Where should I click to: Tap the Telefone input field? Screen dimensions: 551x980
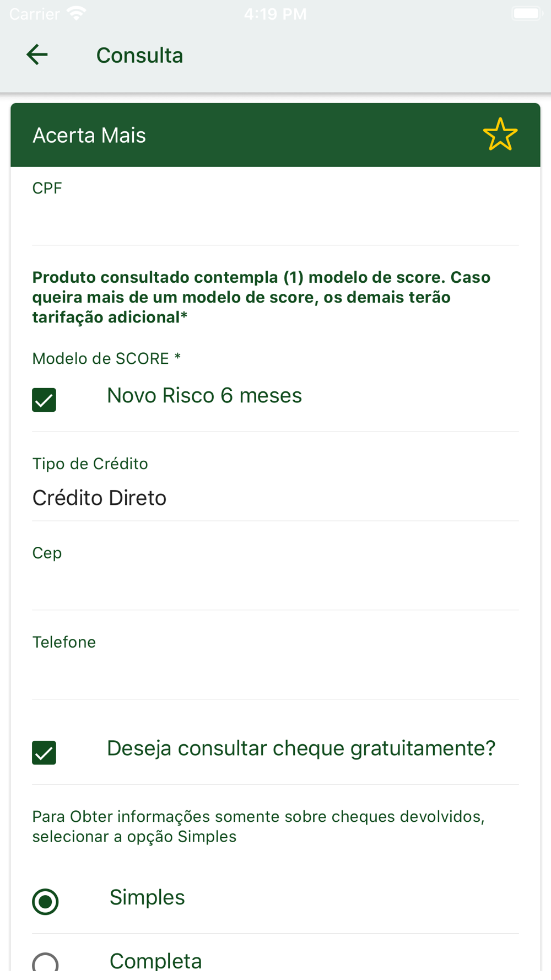[x=275, y=665]
